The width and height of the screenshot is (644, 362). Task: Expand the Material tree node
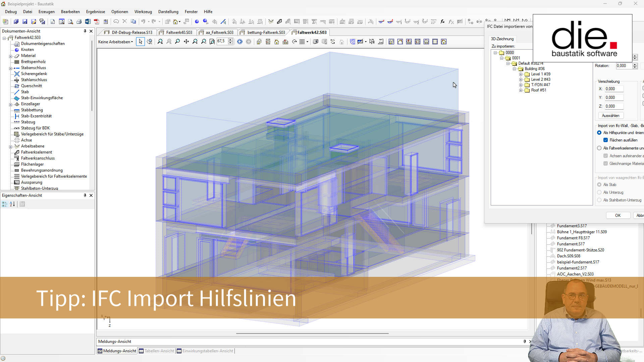10,56
